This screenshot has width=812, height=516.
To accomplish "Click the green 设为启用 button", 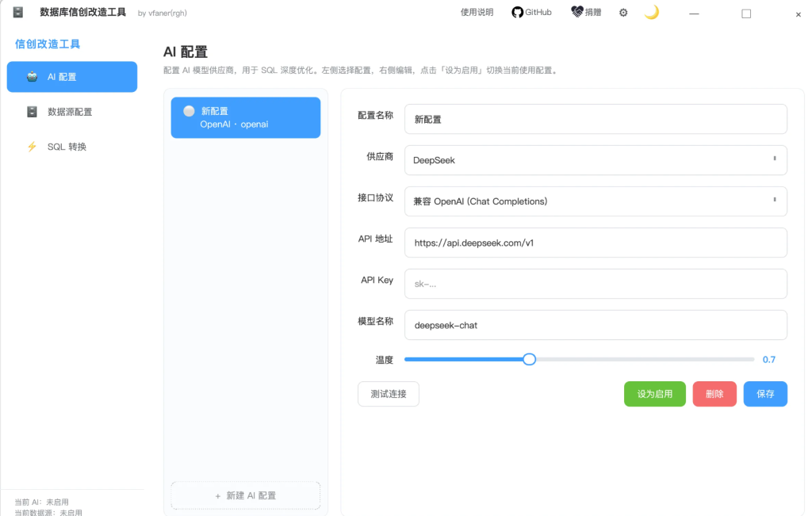I will [654, 394].
